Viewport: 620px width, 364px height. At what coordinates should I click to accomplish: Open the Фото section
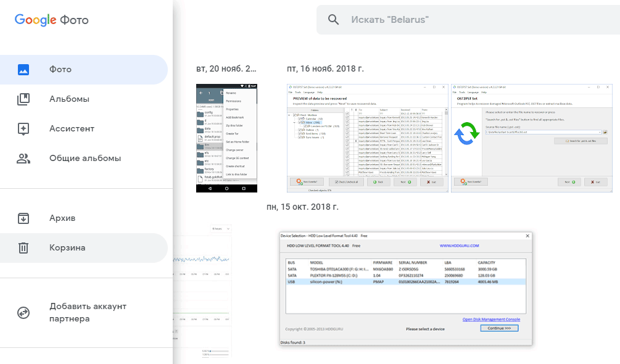coord(84,70)
